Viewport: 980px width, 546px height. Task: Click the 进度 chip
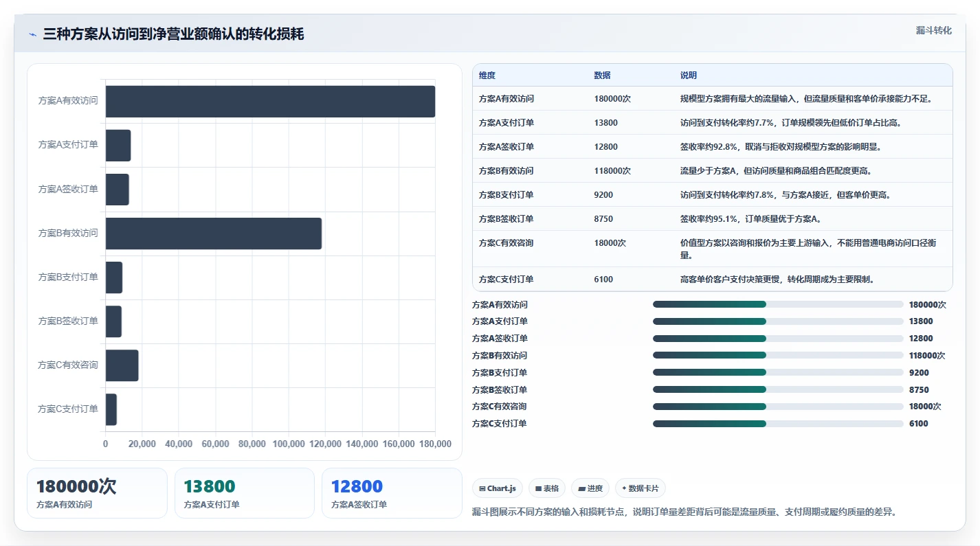[590, 488]
